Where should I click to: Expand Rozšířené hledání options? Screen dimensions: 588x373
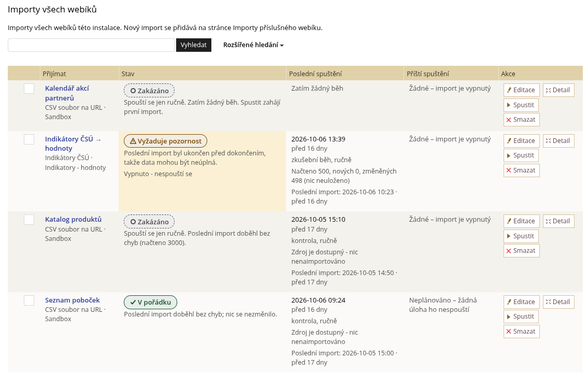coord(253,45)
